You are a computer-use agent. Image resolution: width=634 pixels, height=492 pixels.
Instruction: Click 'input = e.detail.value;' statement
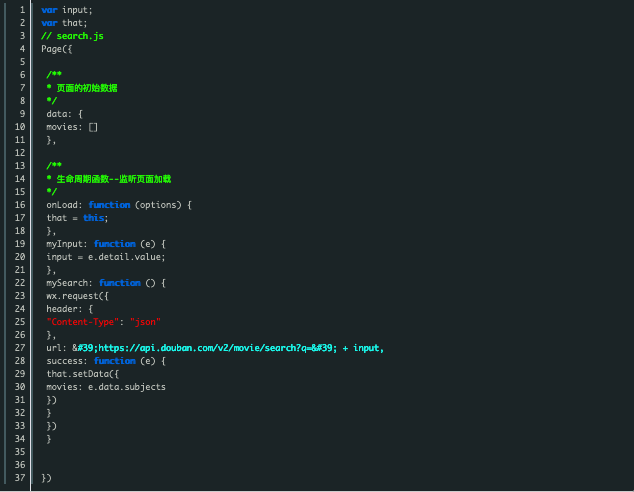(106, 257)
